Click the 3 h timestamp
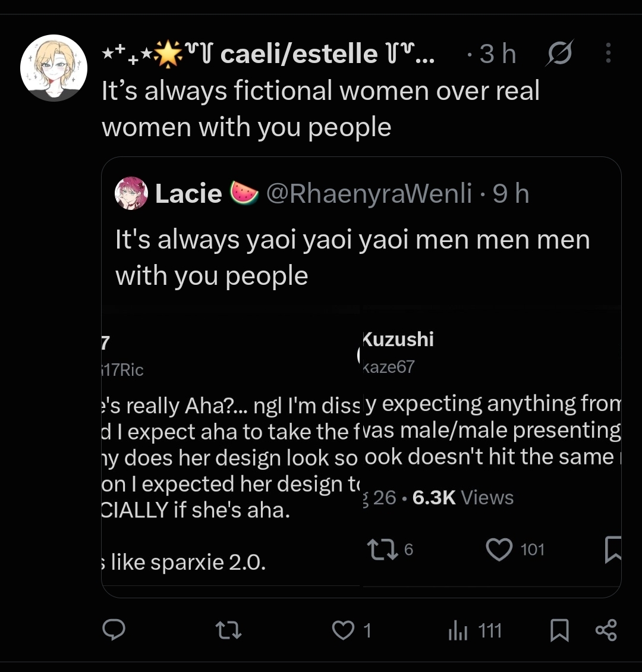Viewport: 642px width, 672px height. click(x=498, y=54)
